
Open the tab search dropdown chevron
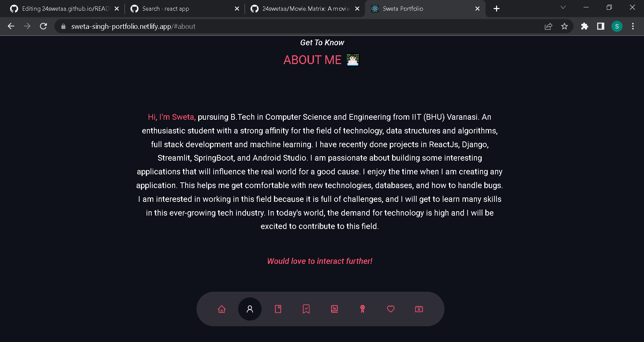[x=563, y=7]
